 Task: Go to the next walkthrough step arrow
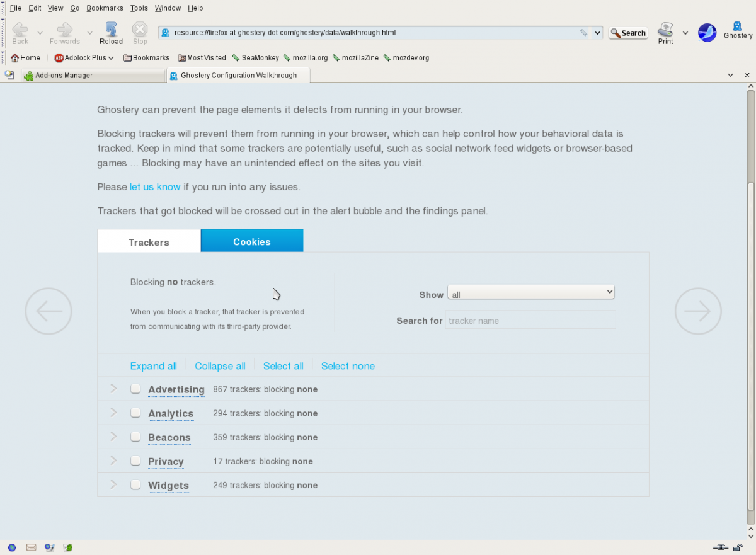(x=698, y=311)
